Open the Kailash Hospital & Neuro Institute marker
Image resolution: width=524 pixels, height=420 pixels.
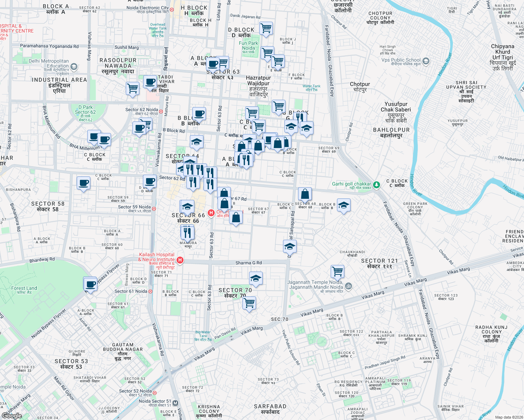coord(180,260)
